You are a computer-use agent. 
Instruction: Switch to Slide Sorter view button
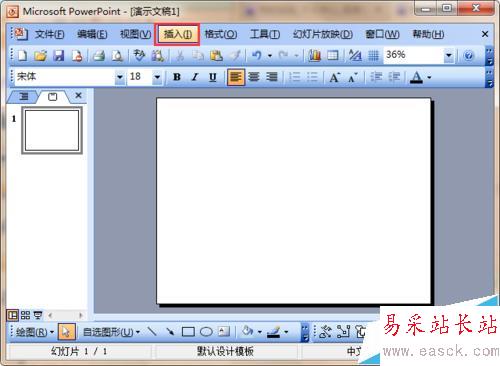click(x=25, y=315)
